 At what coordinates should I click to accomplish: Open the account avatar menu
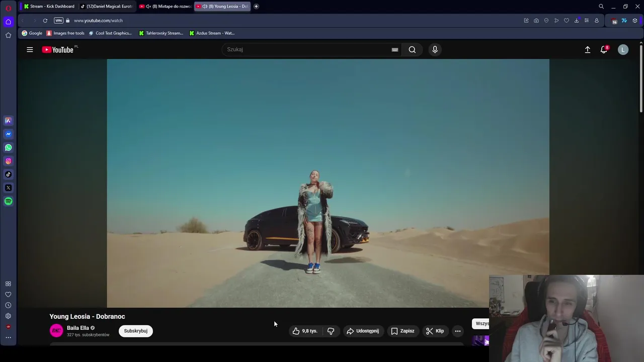point(623,49)
